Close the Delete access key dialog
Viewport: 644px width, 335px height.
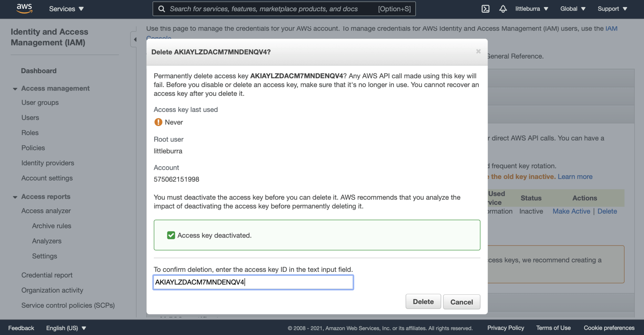coord(478,52)
